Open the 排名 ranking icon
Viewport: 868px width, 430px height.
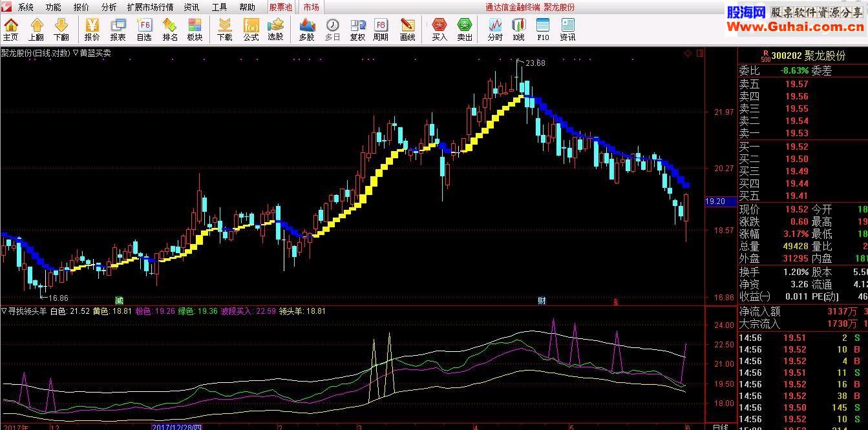click(x=170, y=30)
